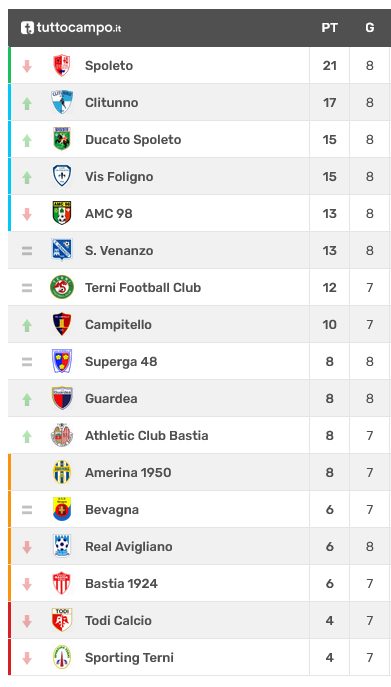Screen dimensions: 391x687
Task: Select the Real Avigliano soccer ball crest
Action: (x=62, y=546)
